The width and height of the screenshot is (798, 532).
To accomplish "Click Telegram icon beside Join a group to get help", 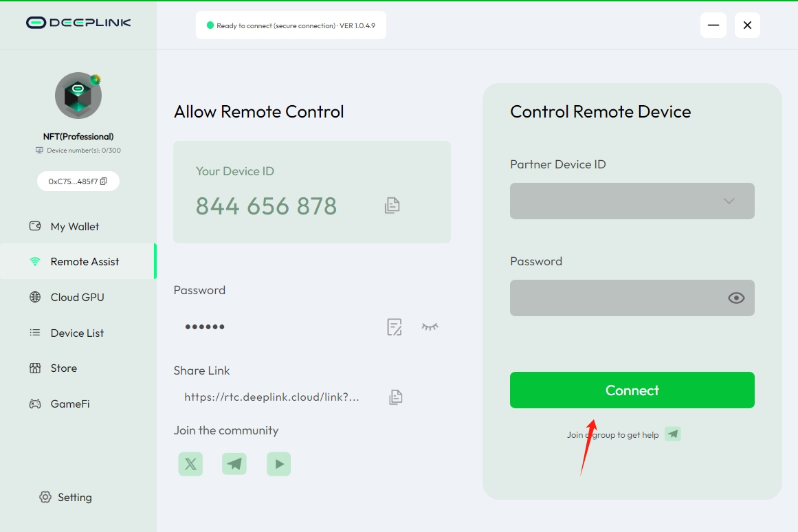I will (x=673, y=434).
